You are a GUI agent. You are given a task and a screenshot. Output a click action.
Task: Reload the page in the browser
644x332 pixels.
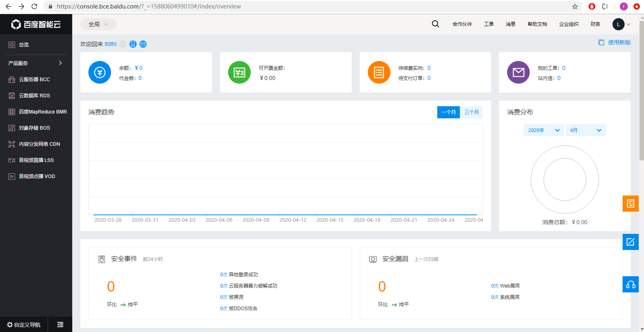click(x=34, y=6)
